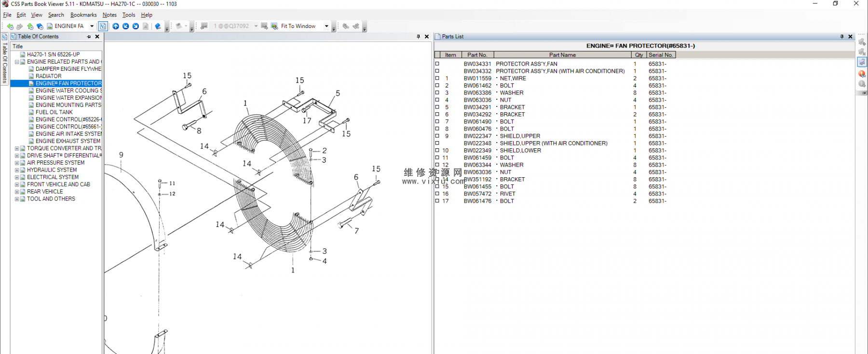This screenshot has height=354, width=868.
Task: Check the box for BW063386 WASHER row
Action: click(437, 92)
